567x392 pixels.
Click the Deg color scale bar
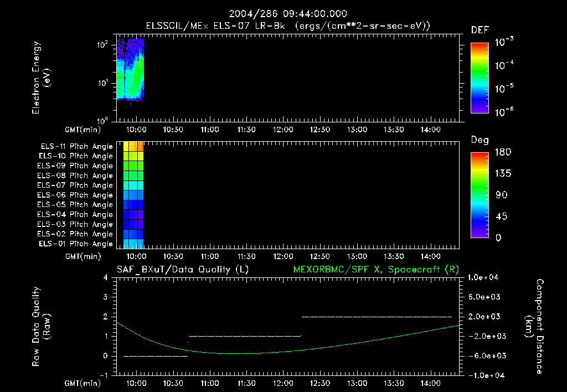[480, 195]
